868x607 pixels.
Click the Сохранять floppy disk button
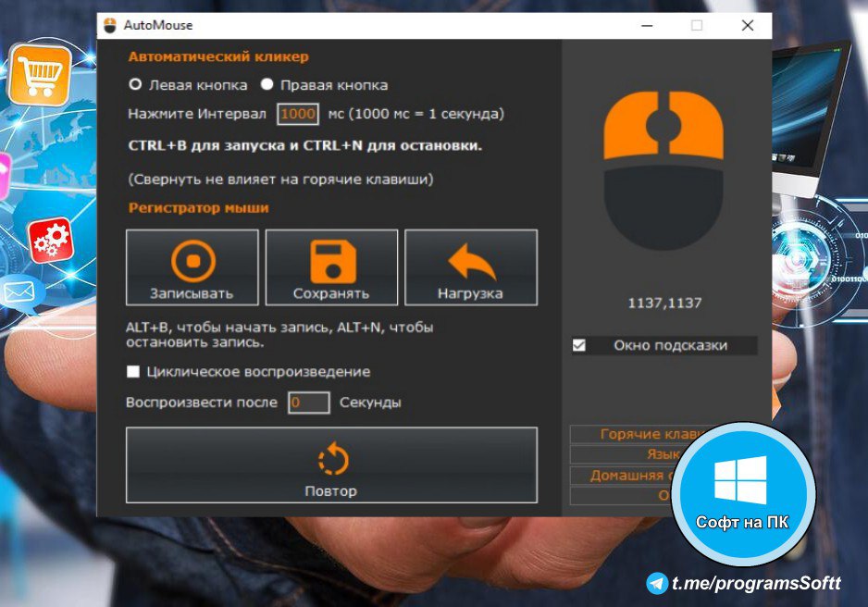coord(331,267)
